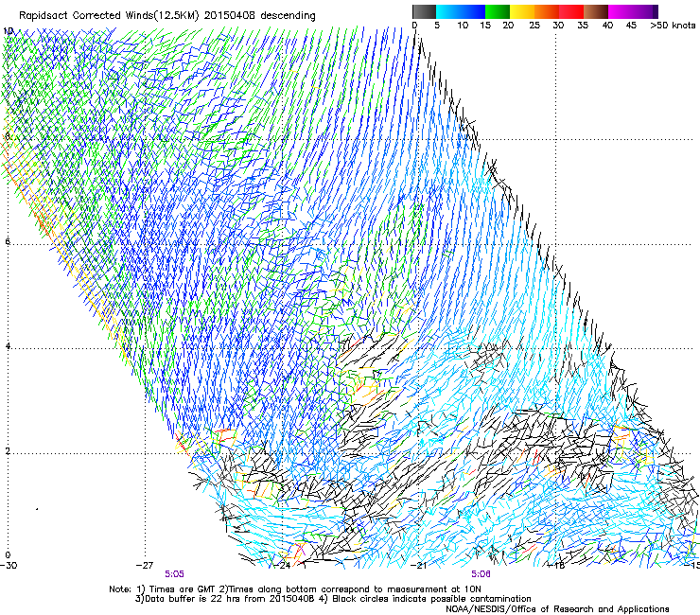
Task: Click the '25' label under the color bar
Action: click(x=534, y=26)
